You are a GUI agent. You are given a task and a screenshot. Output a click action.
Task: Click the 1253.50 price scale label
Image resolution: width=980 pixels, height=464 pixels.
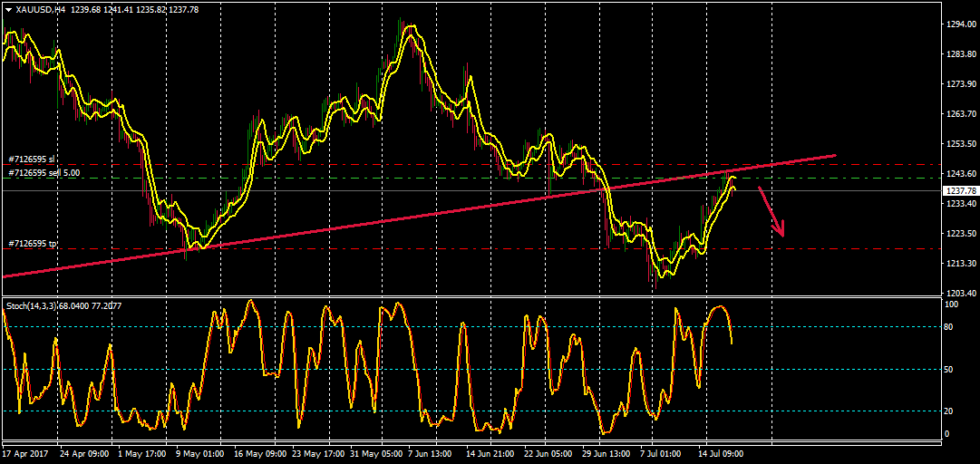click(x=961, y=143)
